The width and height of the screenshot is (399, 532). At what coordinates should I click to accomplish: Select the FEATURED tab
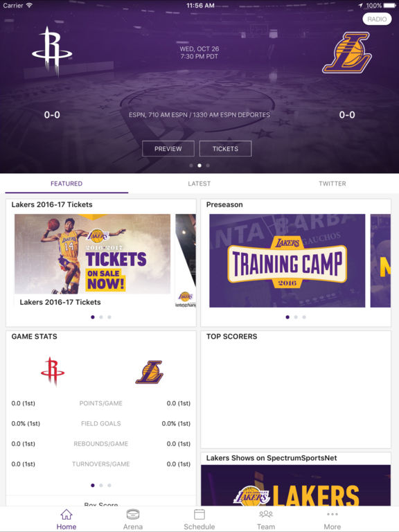[x=66, y=184]
